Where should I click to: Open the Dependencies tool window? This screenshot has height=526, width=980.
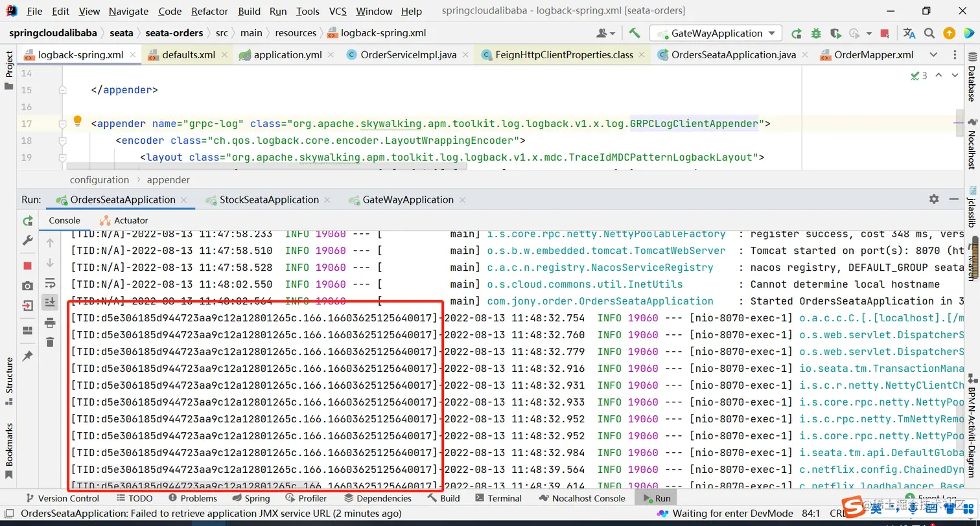click(378, 498)
